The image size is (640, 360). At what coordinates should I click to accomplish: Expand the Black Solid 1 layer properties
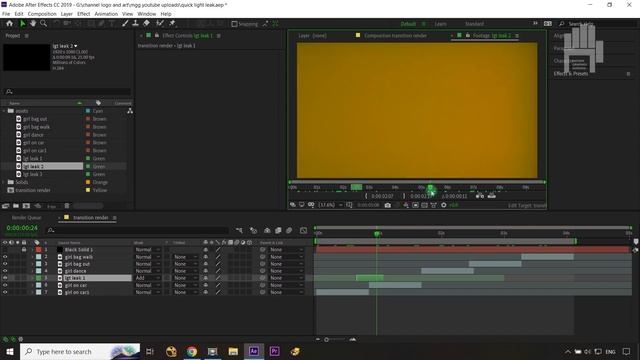click(x=32, y=249)
